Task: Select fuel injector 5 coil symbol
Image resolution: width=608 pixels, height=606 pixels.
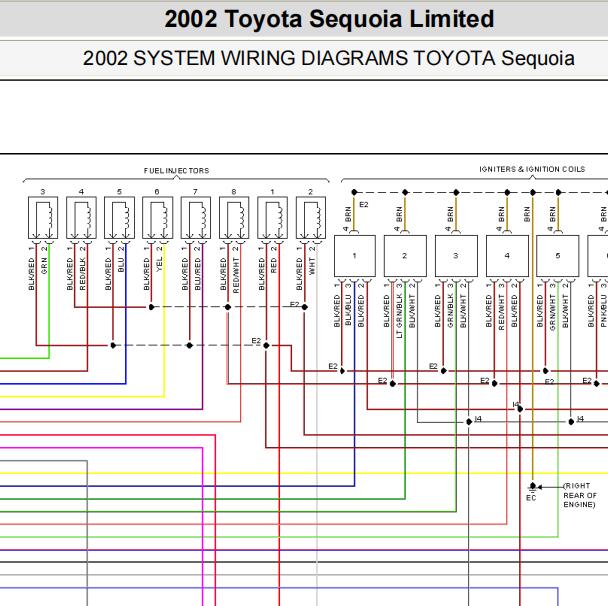Action: 119,218
